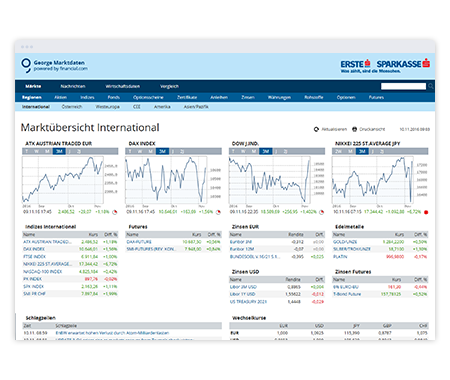
Task: Click the Aktualisieren refresh icon
Action: [x=316, y=129]
